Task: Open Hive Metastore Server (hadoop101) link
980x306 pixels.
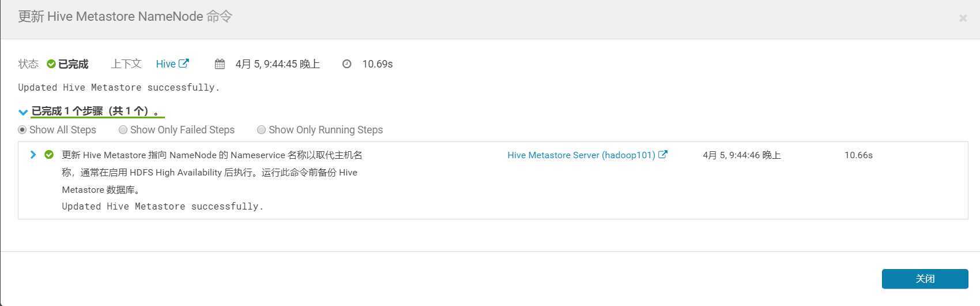Action: click(581, 155)
